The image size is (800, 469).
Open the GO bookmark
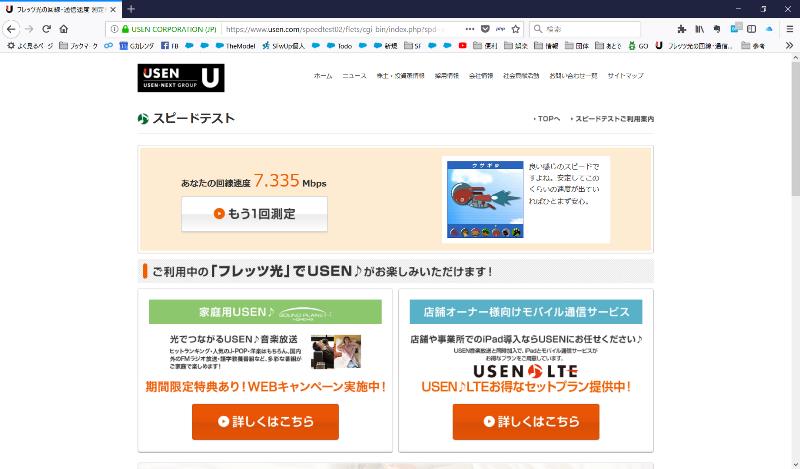pyautogui.click(x=638, y=46)
